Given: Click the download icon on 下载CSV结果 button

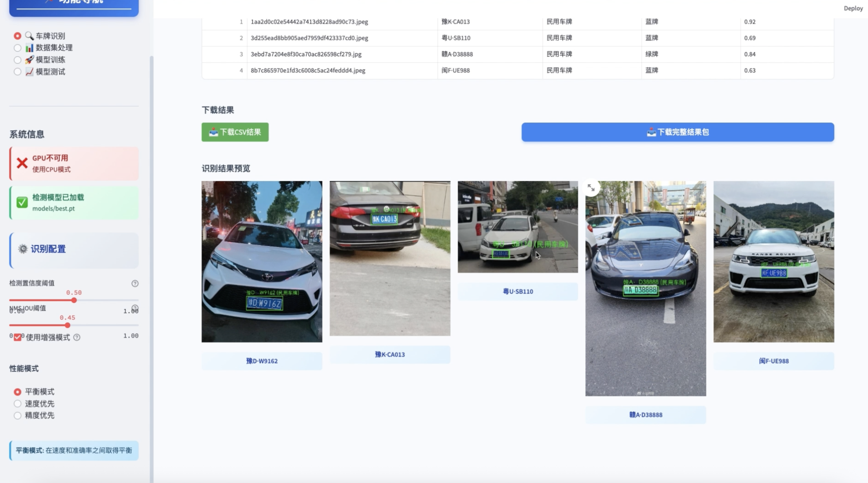Looking at the screenshot, I should tap(214, 132).
